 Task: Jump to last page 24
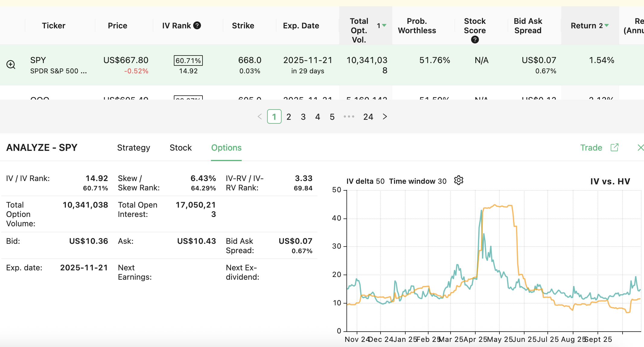tap(368, 117)
